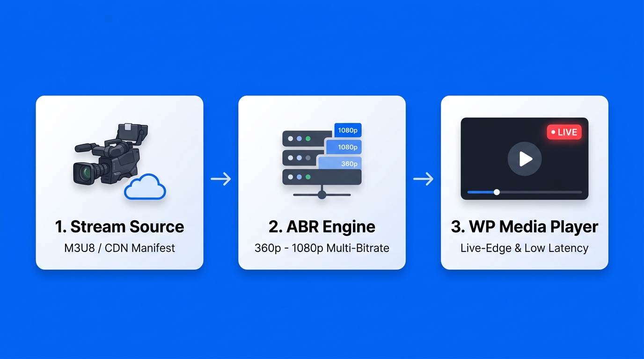Viewport: 644px width, 359px height.
Task: Click the "360p - 1080p Multi-Bitrate" text
Action: (x=322, y=248)
